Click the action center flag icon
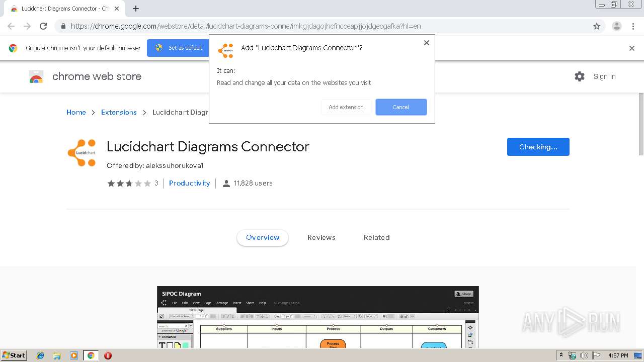Image resolution: width=644 pixels, height=362 pixels. coord(596,355)
